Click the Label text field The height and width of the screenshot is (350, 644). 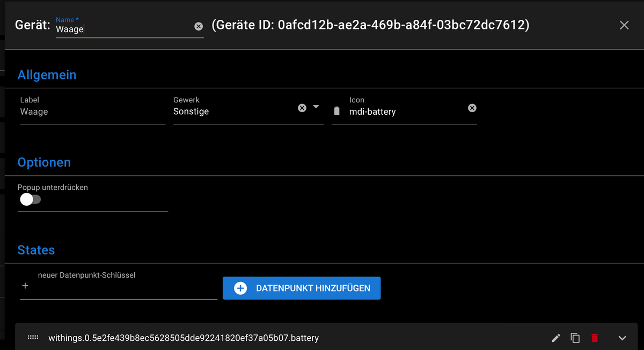click(92, 111)
